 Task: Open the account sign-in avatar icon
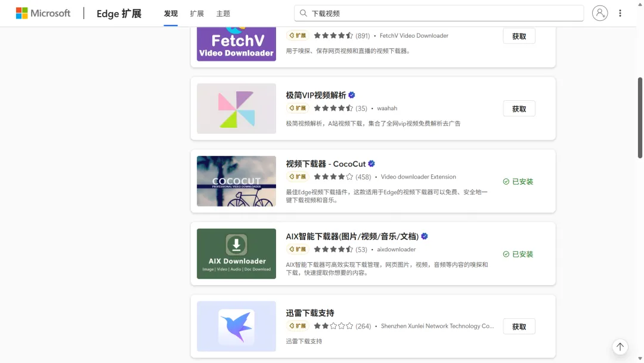coord(600,13)
